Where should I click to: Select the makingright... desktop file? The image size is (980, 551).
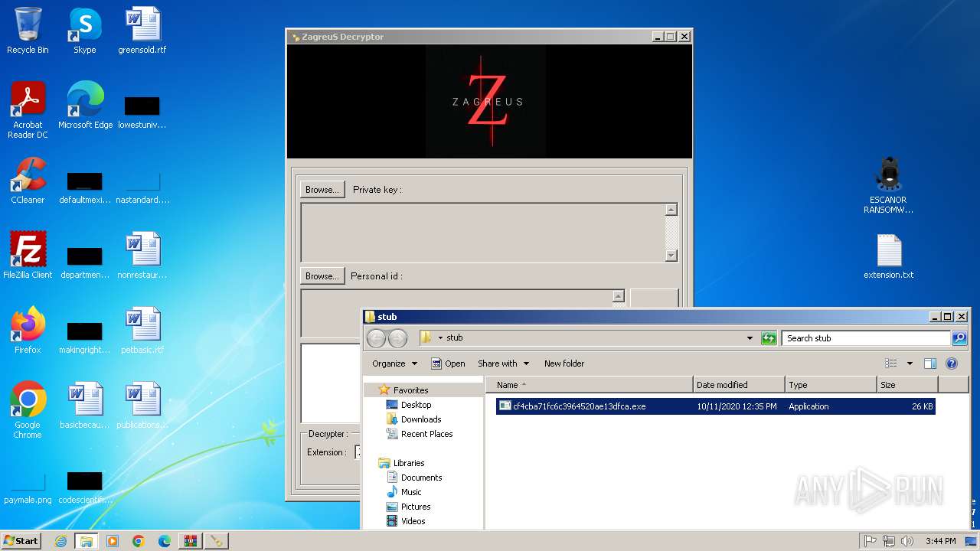coord(85,337)
